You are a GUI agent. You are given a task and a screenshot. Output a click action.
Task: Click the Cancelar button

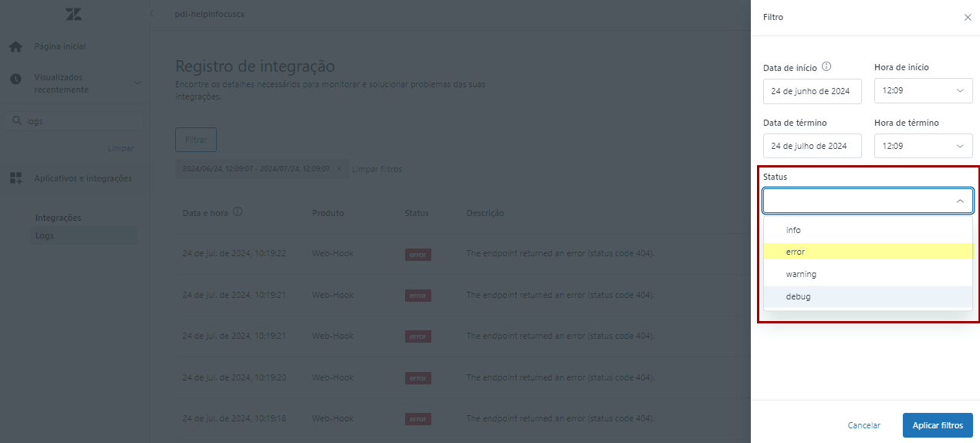[x=864, y=425]
